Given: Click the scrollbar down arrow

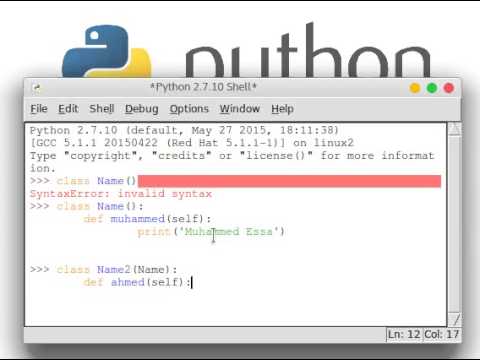Looking at the screenshot, I should pos(454,319).
